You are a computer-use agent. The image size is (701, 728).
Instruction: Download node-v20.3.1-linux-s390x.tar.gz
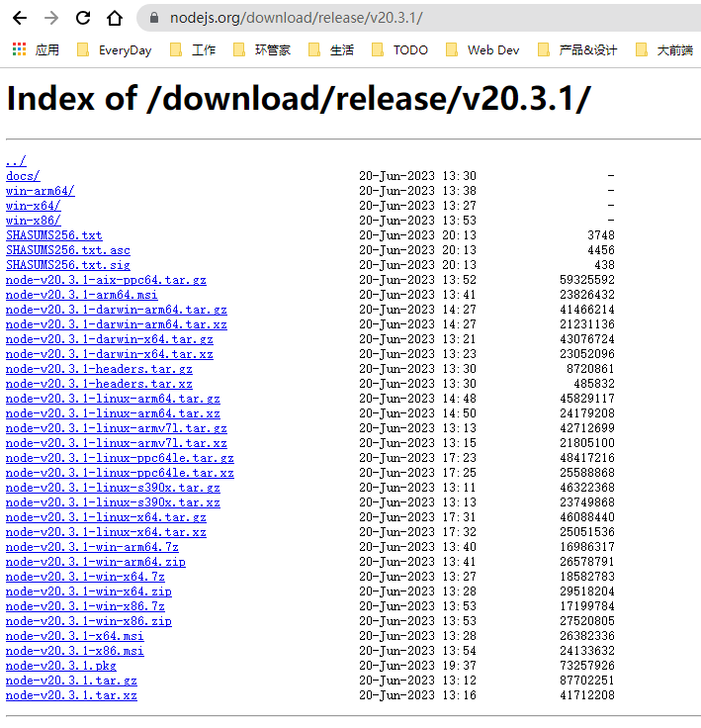pos(113,488)
